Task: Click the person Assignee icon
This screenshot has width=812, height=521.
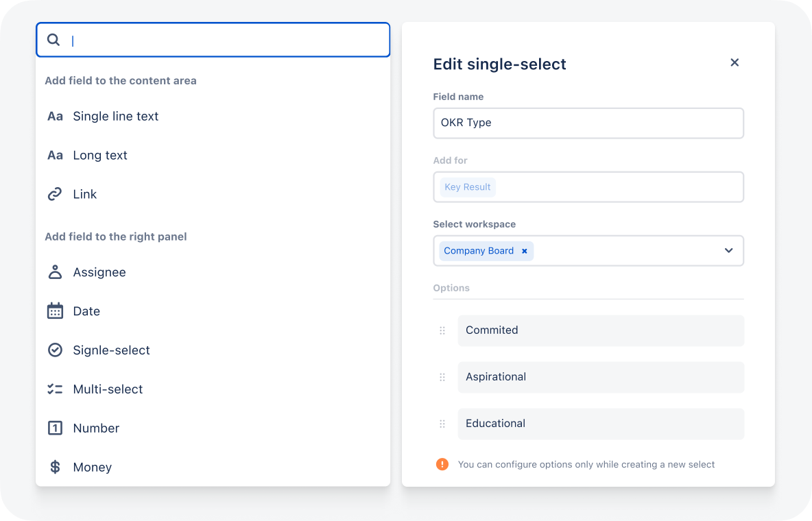Action: pos(55,272)
